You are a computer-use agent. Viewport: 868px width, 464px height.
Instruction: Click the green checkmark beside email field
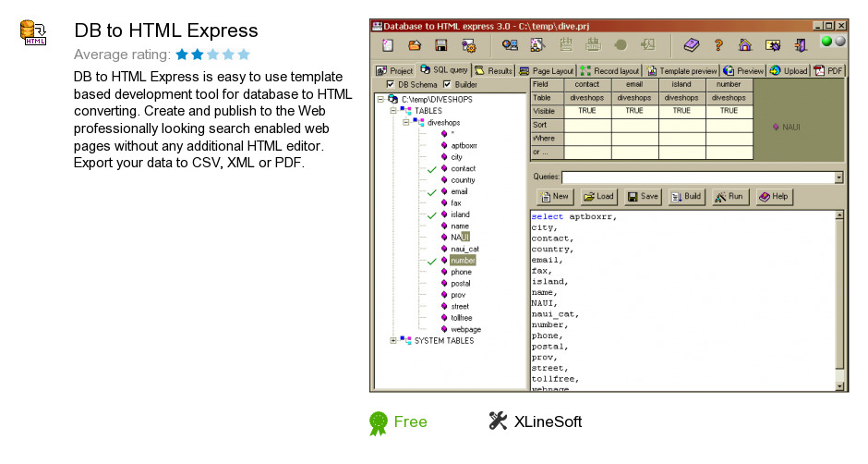(432, 192)
